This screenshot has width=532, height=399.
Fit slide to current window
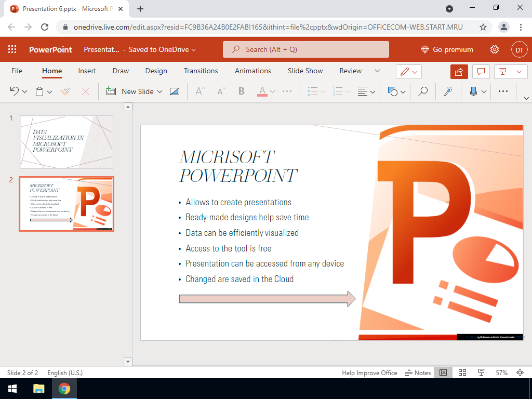click(x=520, y=373)
